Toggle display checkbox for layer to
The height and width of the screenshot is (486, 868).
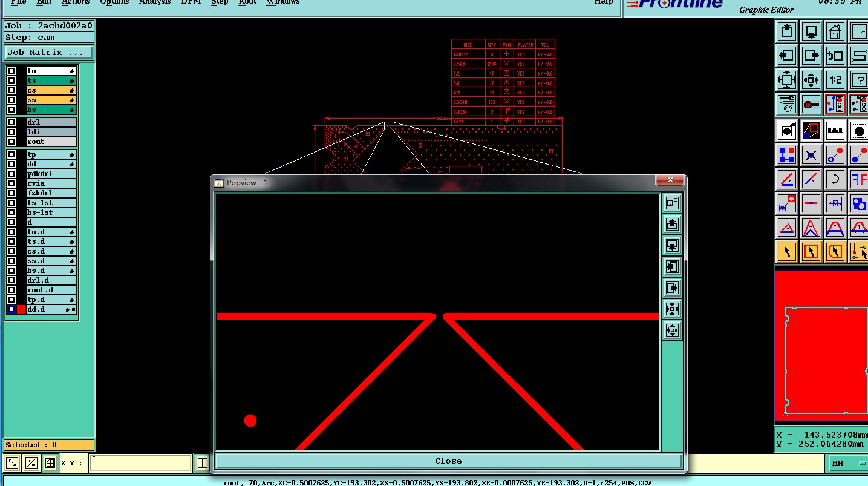(11, 71)
